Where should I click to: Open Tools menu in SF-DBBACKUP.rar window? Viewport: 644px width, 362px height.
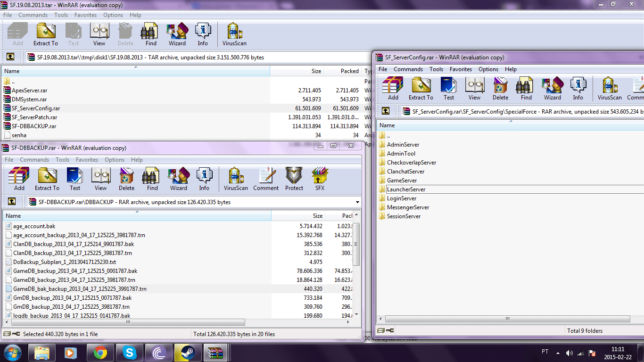tap(62, 160)
